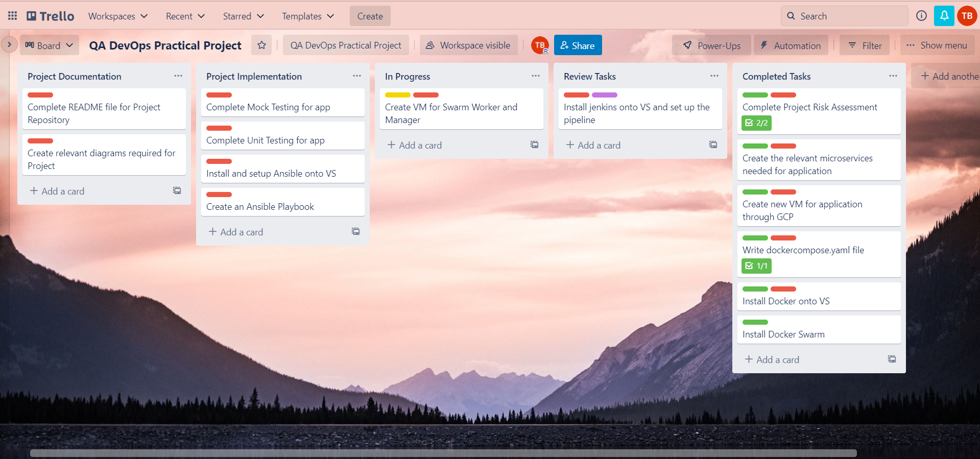This screenshot has width=980, height=459.
Task: Create from template in In Progress list
Action: (534, 144)
